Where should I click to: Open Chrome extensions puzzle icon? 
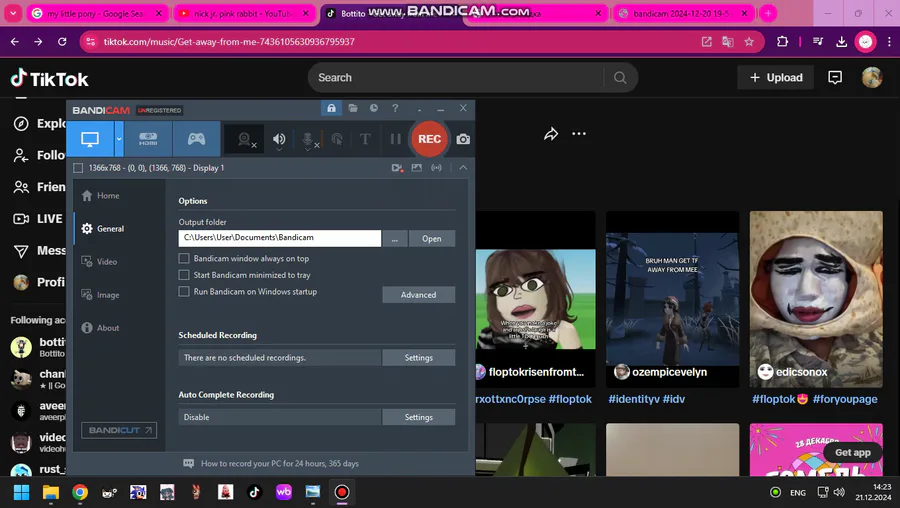tap(782, 41)
